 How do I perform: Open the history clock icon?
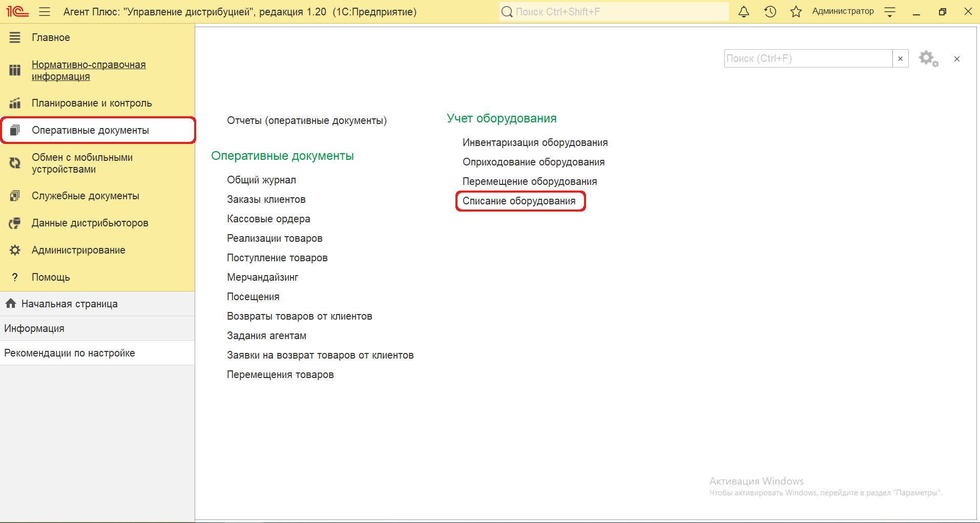click(x=770, y=12)
